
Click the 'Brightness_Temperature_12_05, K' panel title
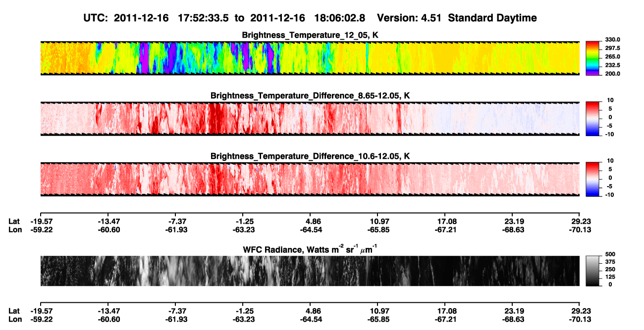point(310,35)
